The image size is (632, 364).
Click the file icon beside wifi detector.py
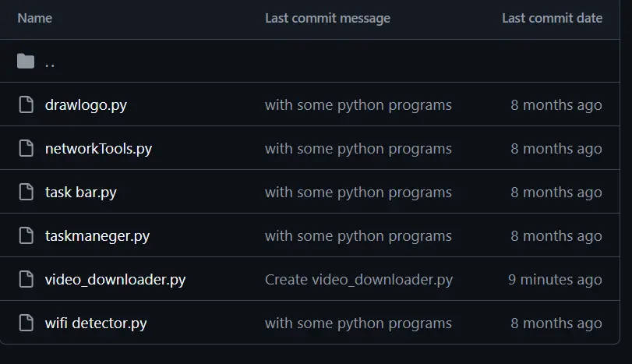(x=26, y=323)
